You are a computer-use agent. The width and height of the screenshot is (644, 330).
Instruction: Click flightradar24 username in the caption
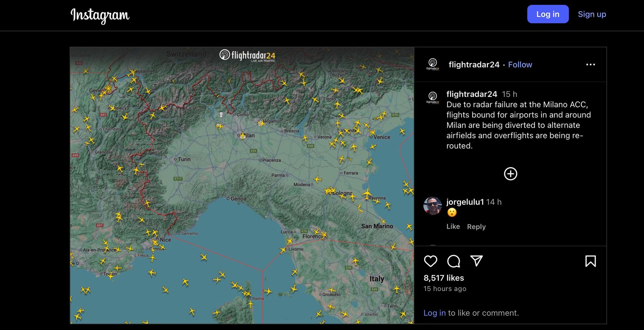click(471, 94)
